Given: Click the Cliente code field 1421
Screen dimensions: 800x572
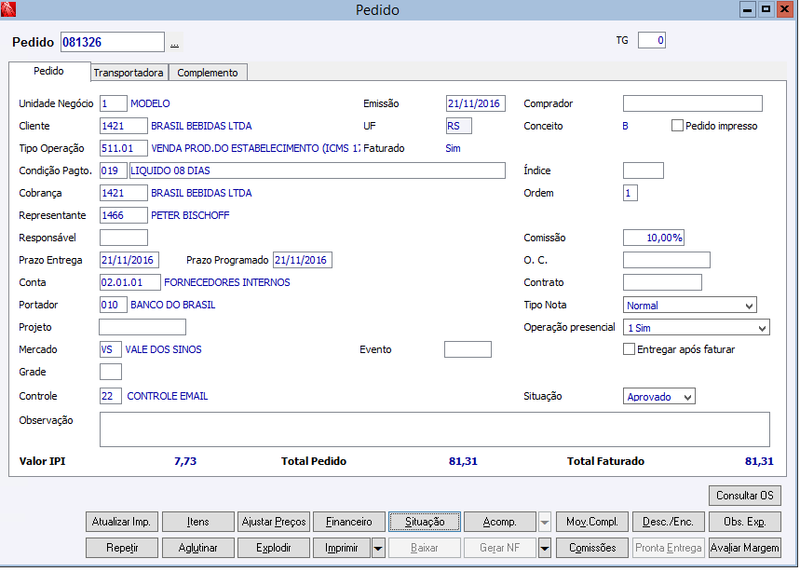Looking at the screenshot, I should pyautogui.click(x=123, y=126).
